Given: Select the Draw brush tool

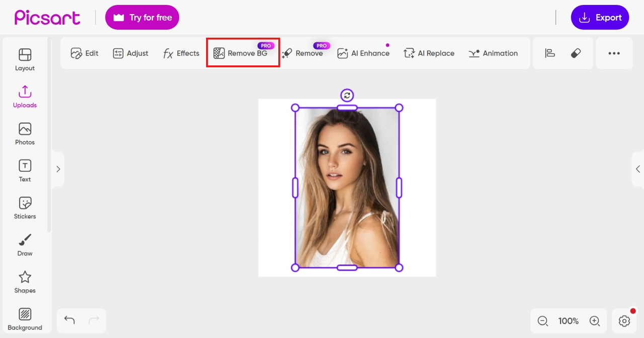Looking at the screenshot, I should [25, 245].
